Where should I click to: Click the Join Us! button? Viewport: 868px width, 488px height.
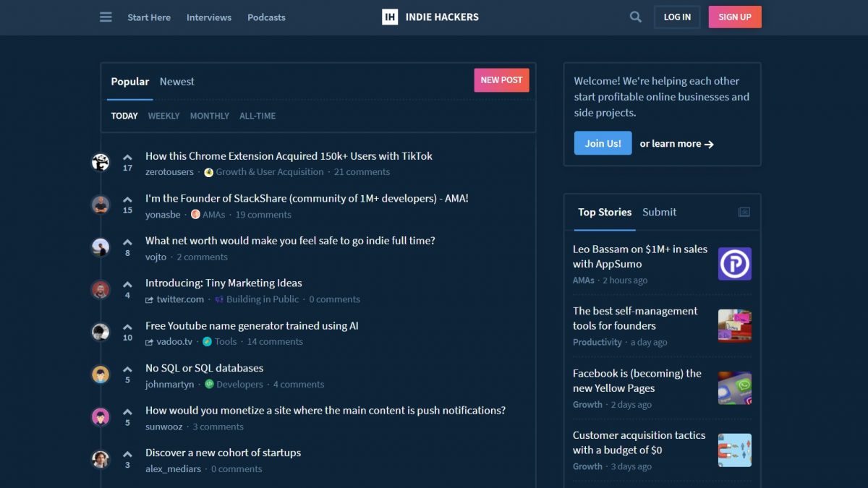point(603,143)
